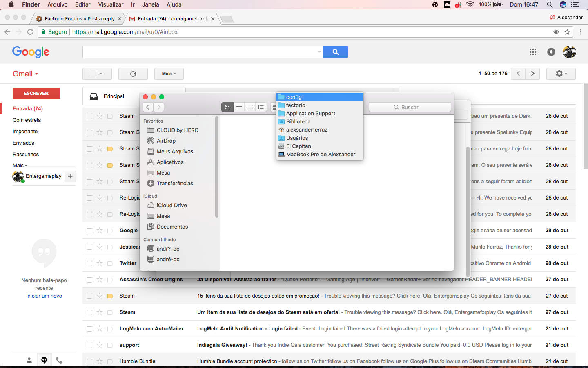
Task: Expand Mais labels in sidebar
Action: [20, 165]
